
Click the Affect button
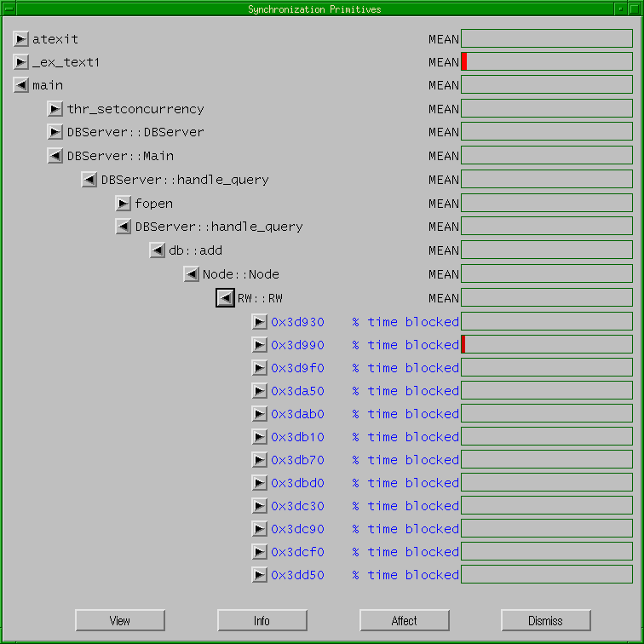coord(404,621)
